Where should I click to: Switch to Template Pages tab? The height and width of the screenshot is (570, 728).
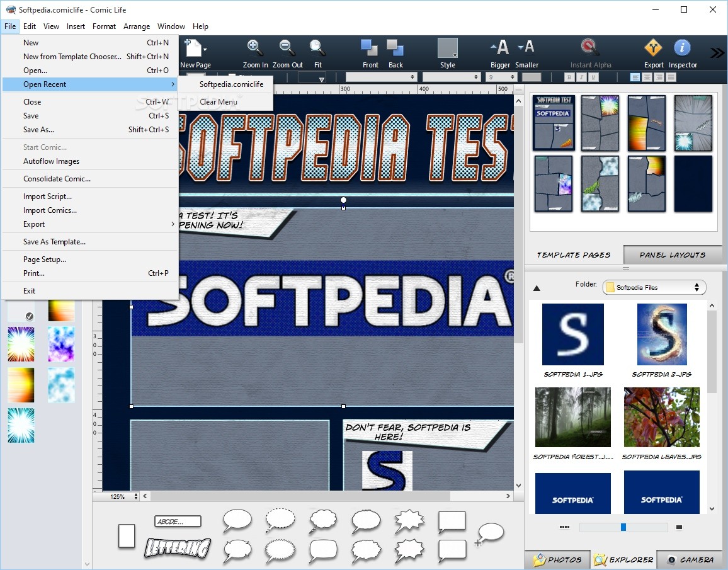pos(573,255)
